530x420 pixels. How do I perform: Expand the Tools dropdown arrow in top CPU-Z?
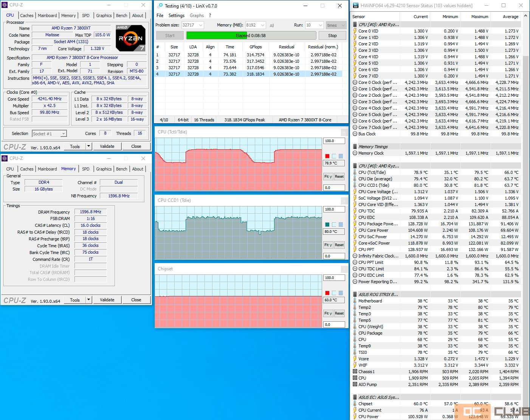click(88, 146)
